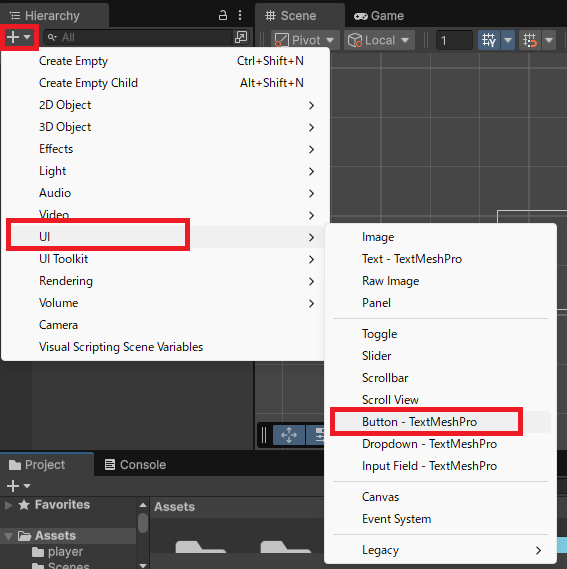This screenshot has width=567, height=569.
Task: Click the Project panel plus create button
Action: point(18,486)
